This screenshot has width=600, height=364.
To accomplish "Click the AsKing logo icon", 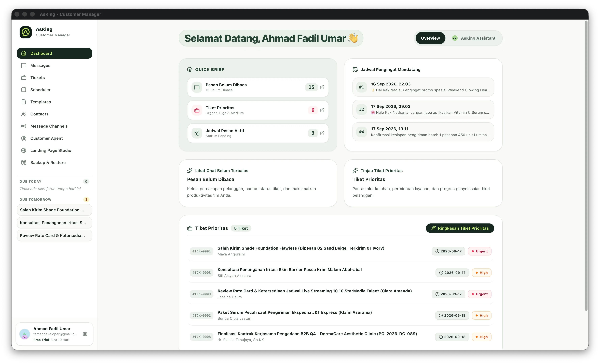I will tap(26, 32).
